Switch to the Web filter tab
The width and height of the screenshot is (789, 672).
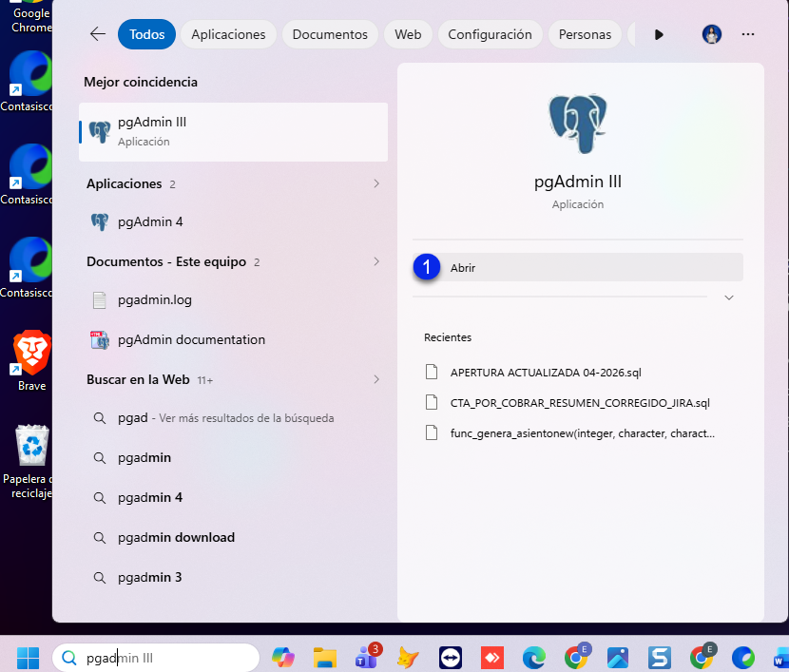click(408, 34)
